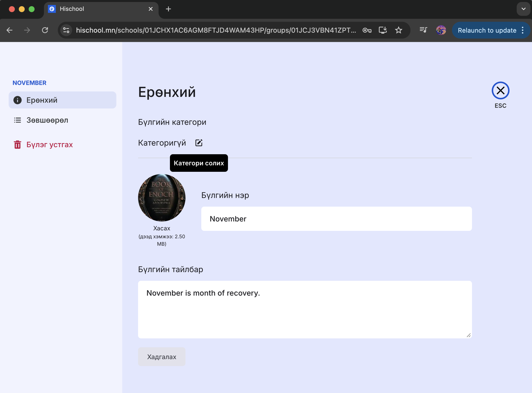Open the password manager key icon

click(367, 30)
